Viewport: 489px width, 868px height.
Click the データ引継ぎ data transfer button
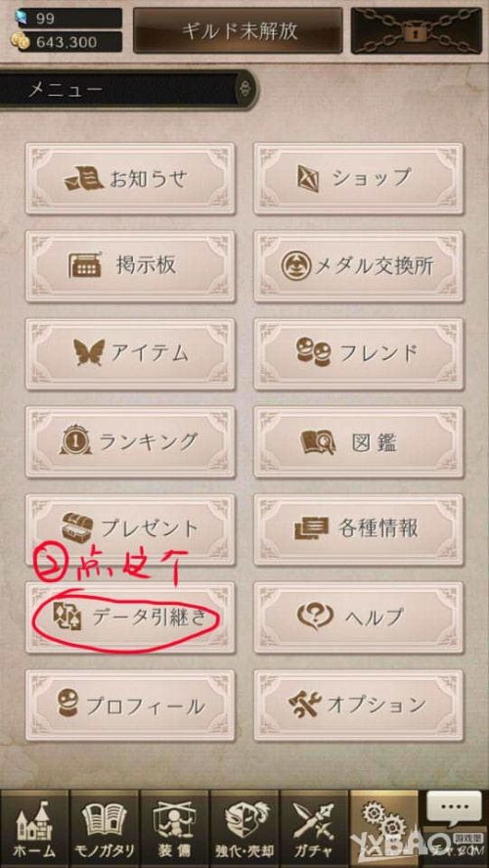pos(130,617)
